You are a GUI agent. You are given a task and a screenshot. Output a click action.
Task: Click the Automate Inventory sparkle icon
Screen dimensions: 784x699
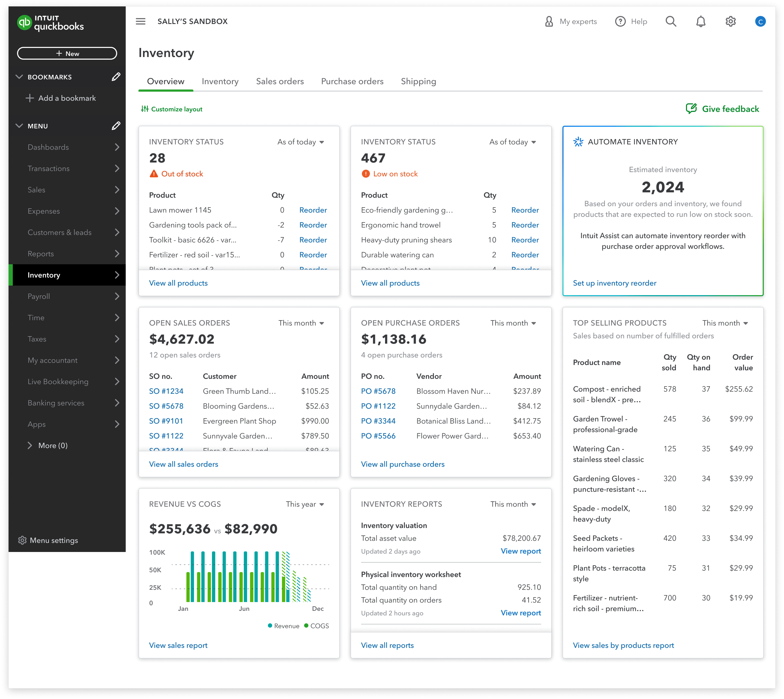578,142
